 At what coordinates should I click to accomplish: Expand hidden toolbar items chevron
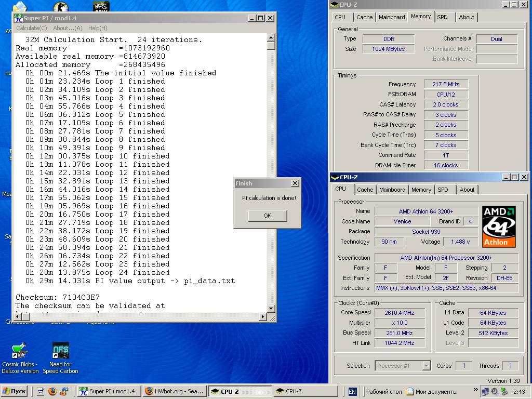[x=475, y=389]
